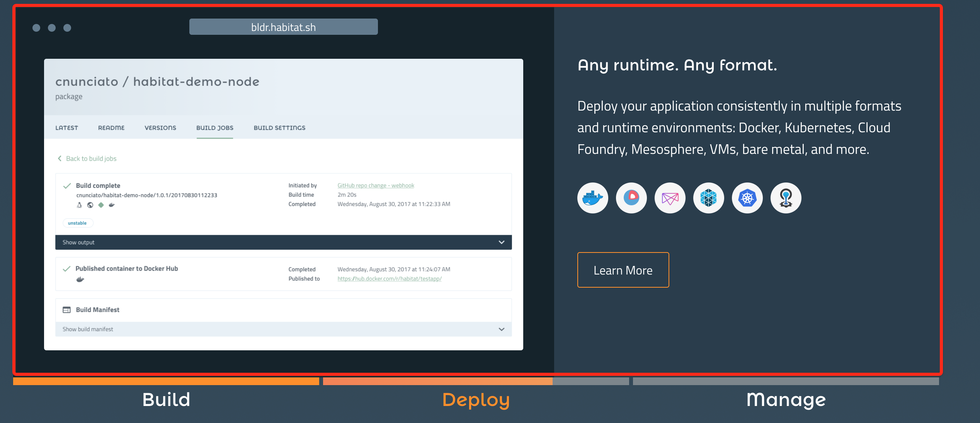
Task: Click the 2m 20s build time value
Action: pyautogui.click(x=347, y=195)
